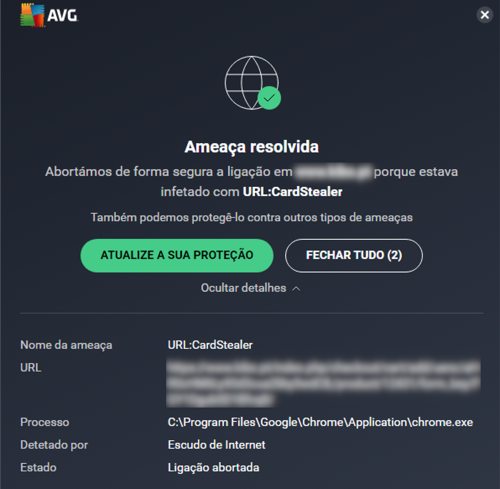The image size is (500, 489).
Task: Click the AVG logo icon
Action: 32,15
